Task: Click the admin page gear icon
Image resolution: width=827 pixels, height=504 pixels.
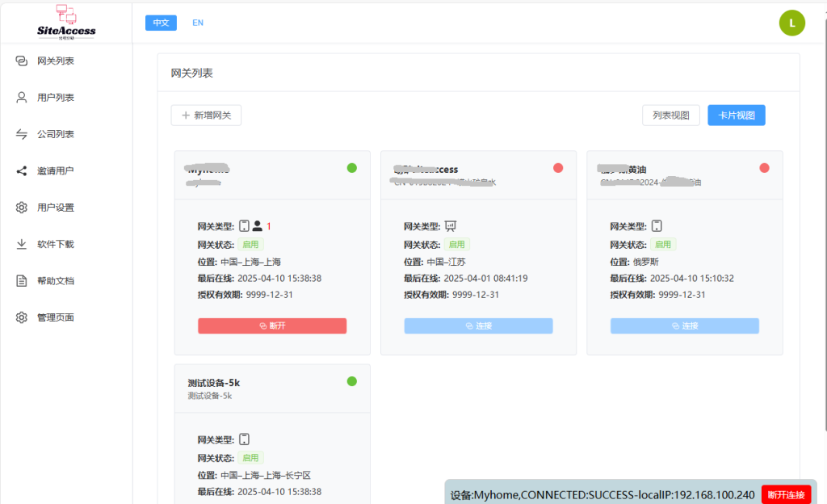Action: click(x=22, y=317)
